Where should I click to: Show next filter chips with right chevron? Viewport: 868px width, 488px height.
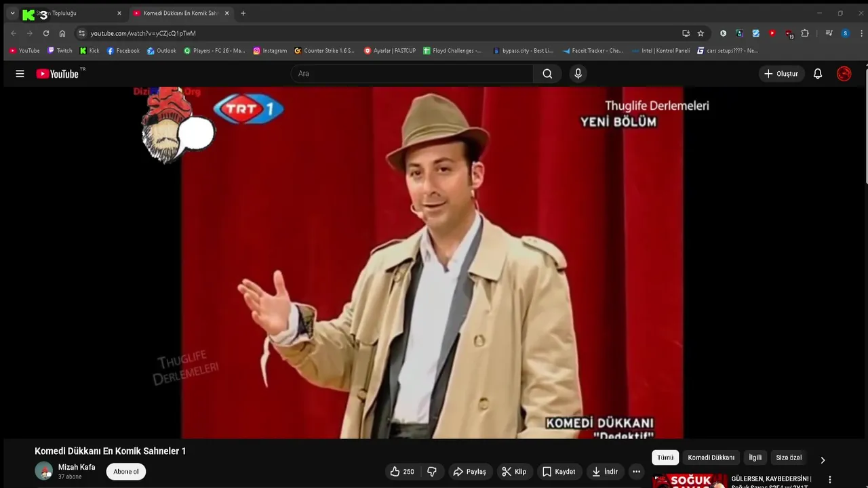(823, 460)
